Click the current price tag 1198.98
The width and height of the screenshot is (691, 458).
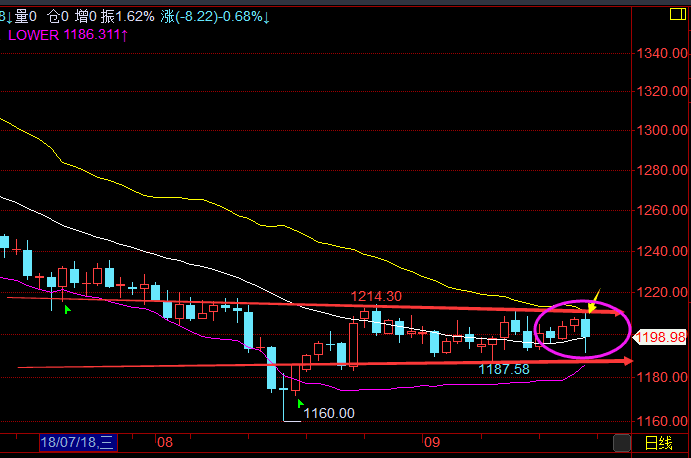pyautogui.click(x=661, y=338)
